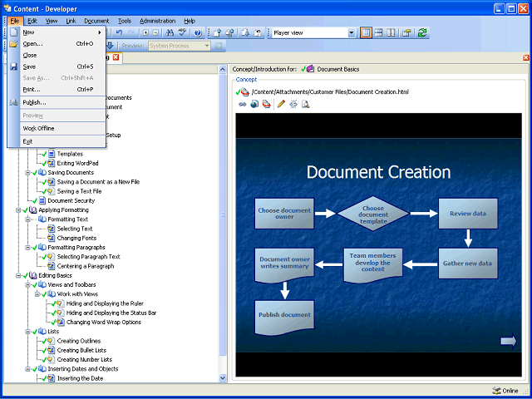Click the pencil edit icon in Concept panel

click(281, 104)
